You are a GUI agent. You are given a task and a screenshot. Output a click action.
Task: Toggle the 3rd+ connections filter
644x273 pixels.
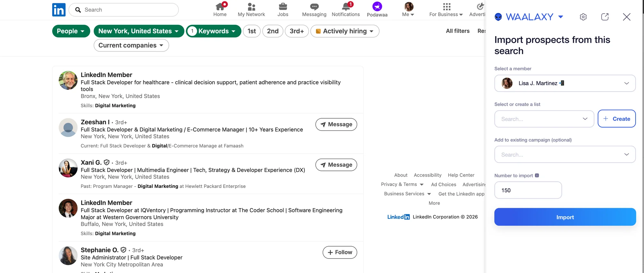coord(297,31)
